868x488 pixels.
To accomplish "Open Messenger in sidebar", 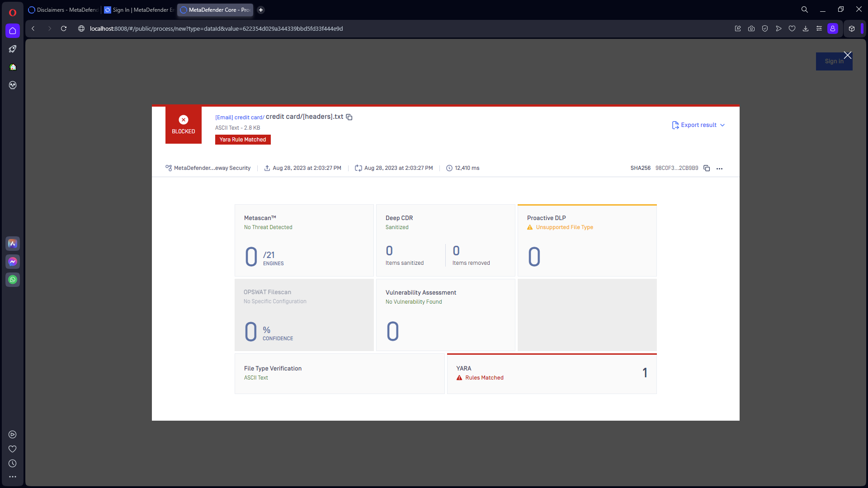I will (x=13, y=262).
